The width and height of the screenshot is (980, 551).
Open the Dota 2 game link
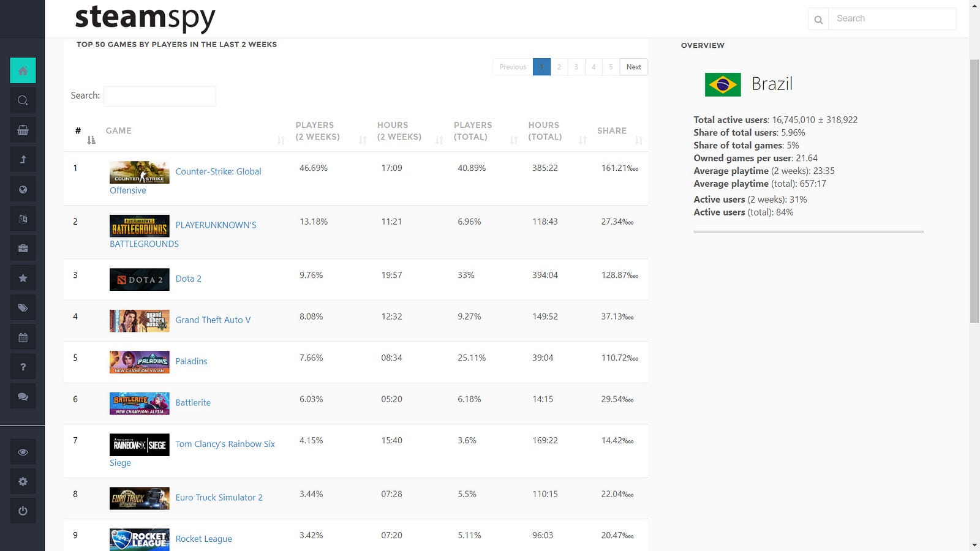click(188, 279)
